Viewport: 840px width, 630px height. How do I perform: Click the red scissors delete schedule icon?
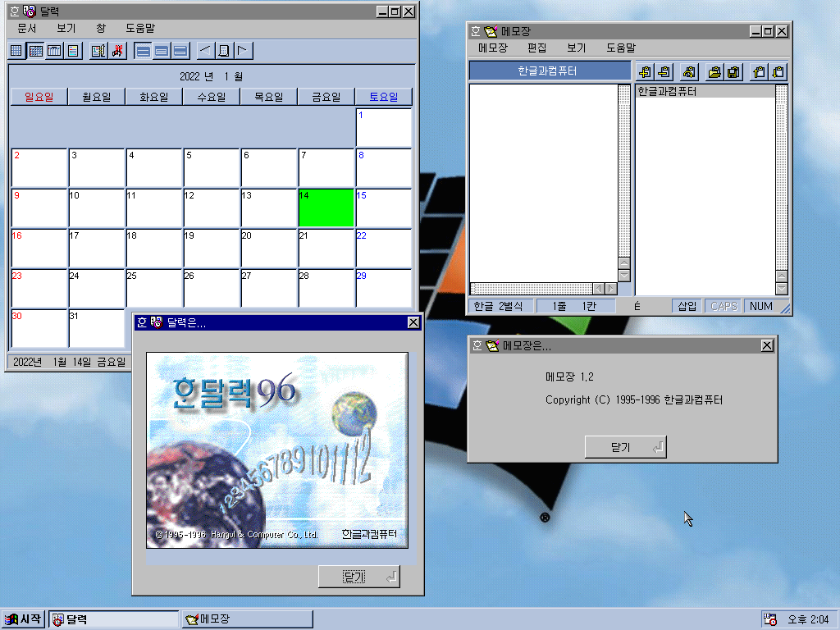tap(117, 51)
